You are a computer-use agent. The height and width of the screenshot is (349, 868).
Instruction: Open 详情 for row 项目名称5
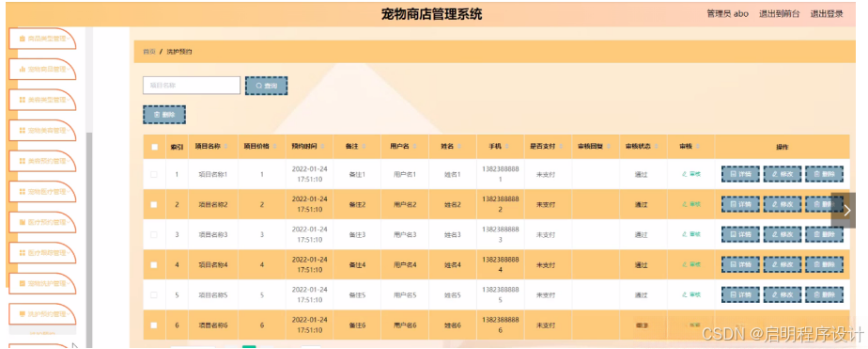click(x=740, y=294)
